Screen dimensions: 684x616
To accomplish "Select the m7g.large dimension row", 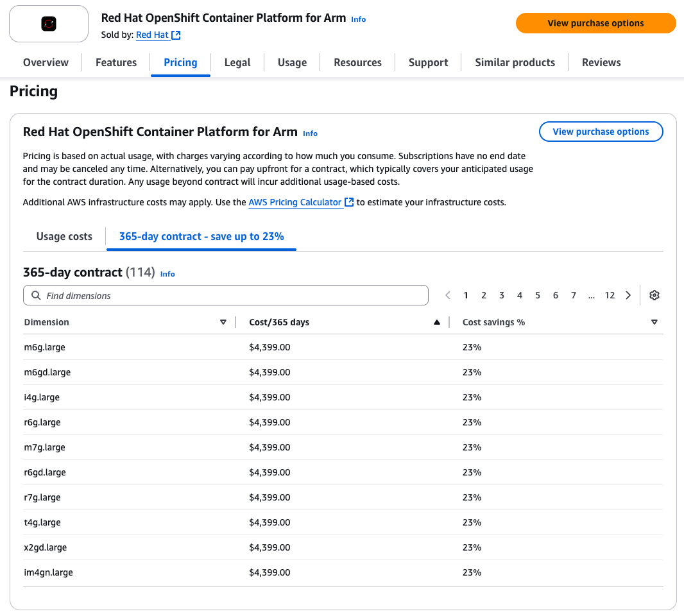I will coord(343,447).
